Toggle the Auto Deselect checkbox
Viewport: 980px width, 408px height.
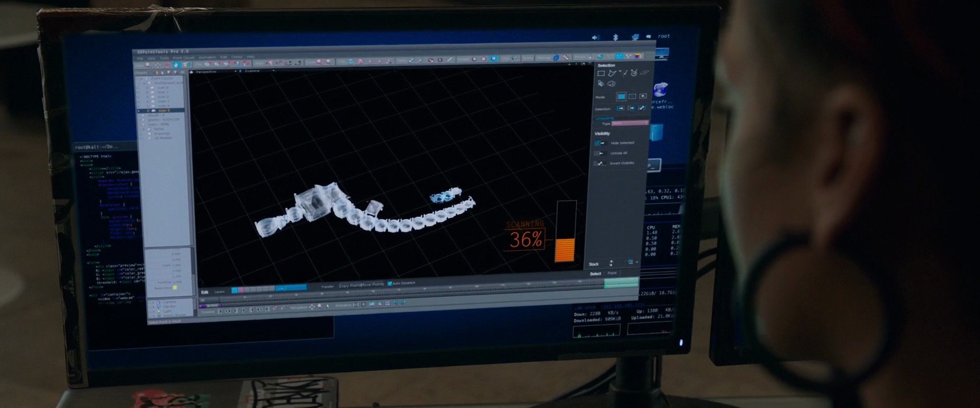[x=390, y=284]
